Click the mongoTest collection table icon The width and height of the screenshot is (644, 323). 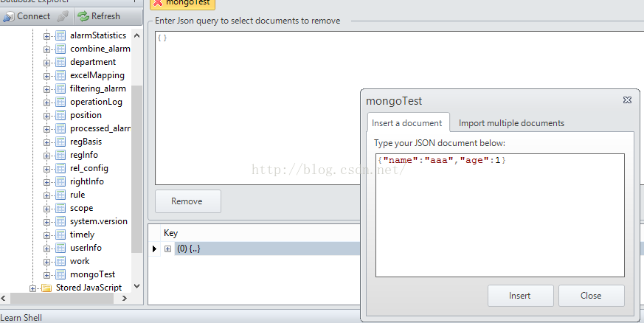coord(60,274)
